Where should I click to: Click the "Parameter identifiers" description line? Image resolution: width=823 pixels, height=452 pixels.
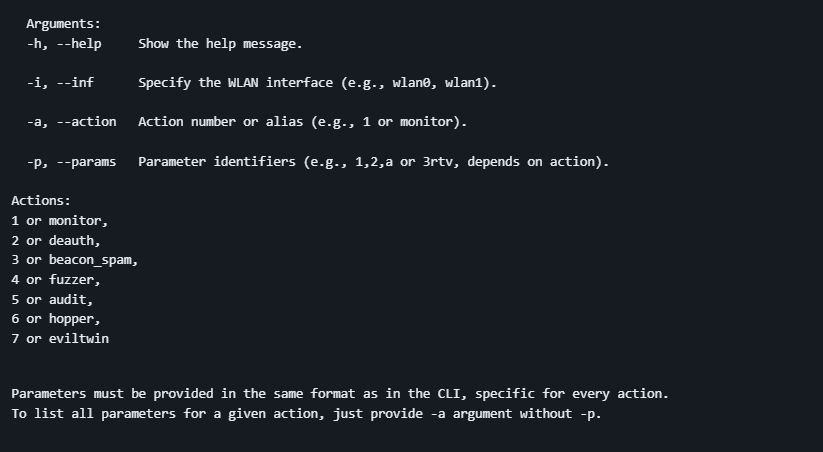372,161
